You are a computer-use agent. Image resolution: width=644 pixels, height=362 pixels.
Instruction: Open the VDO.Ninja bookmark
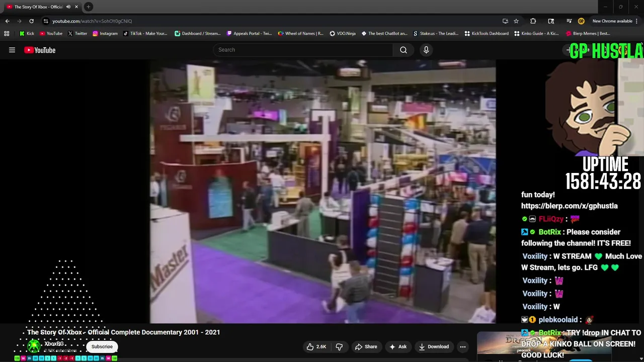(x=343, y=34)
